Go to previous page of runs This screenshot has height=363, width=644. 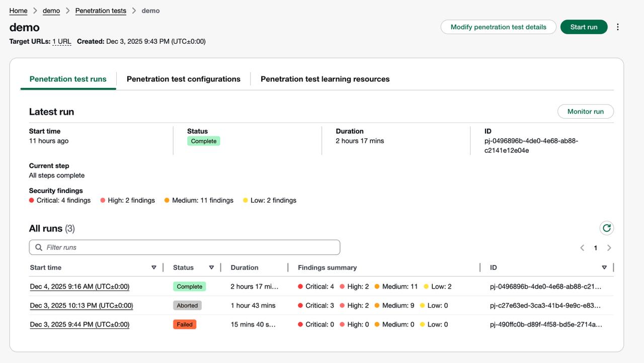click(x=582, y=248)
